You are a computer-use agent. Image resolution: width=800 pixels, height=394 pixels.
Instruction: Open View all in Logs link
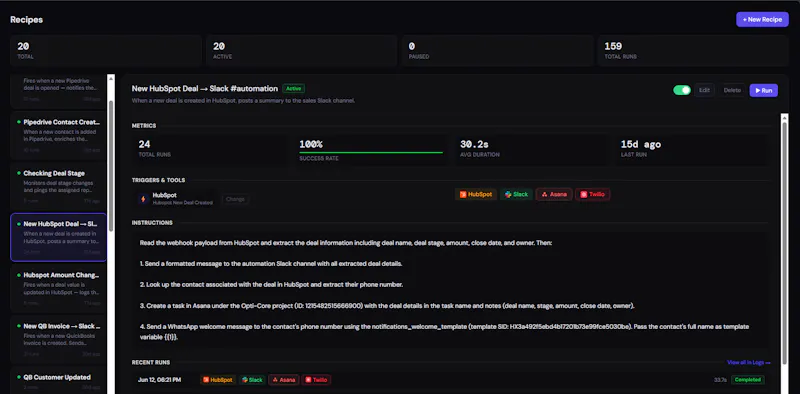point(748,362)
